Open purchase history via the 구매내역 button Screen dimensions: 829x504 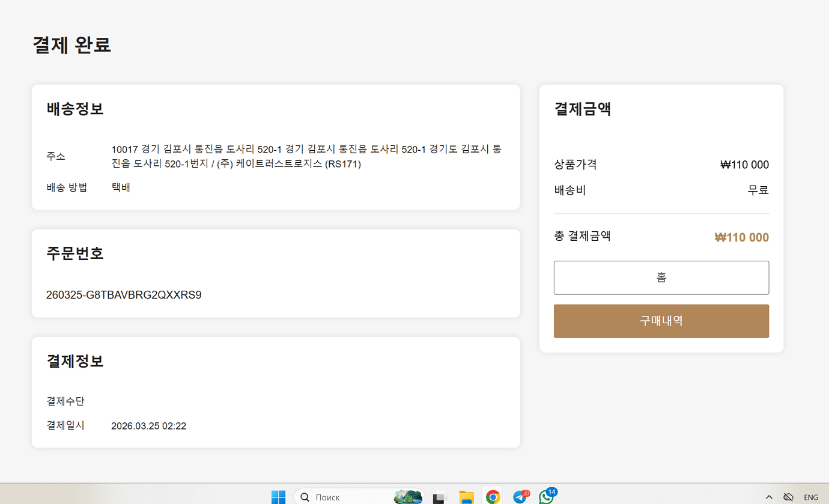tap(661, 321)
